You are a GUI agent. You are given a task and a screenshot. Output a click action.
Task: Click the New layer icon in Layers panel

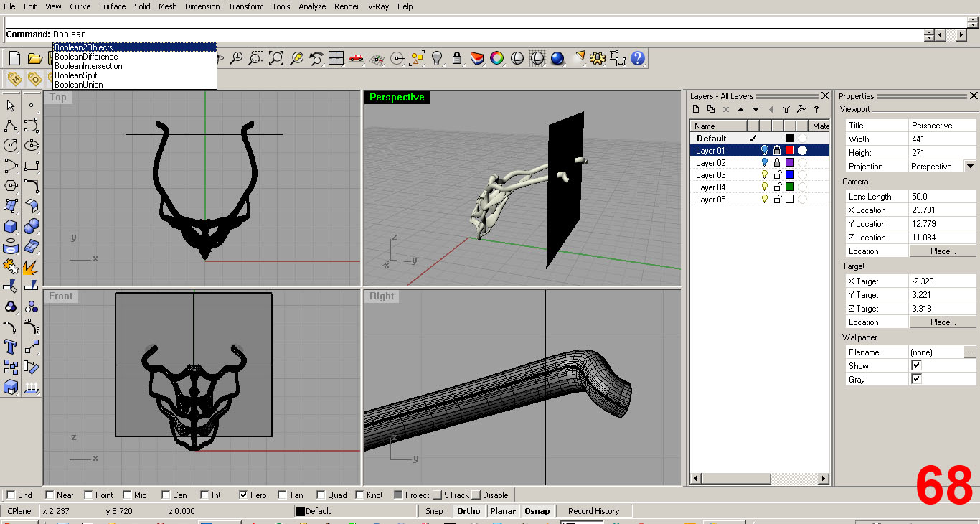(695, 109)
